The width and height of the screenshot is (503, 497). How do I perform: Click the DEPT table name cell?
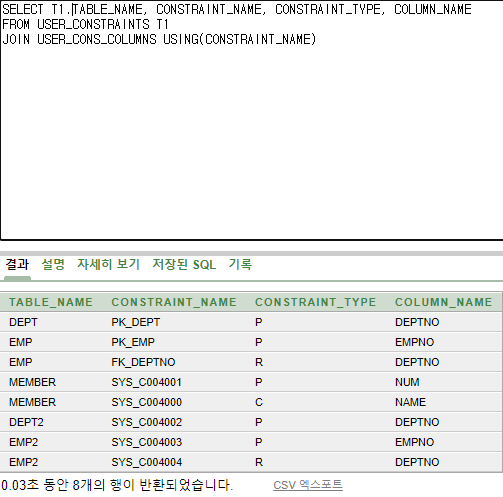(x=23, y=322)
